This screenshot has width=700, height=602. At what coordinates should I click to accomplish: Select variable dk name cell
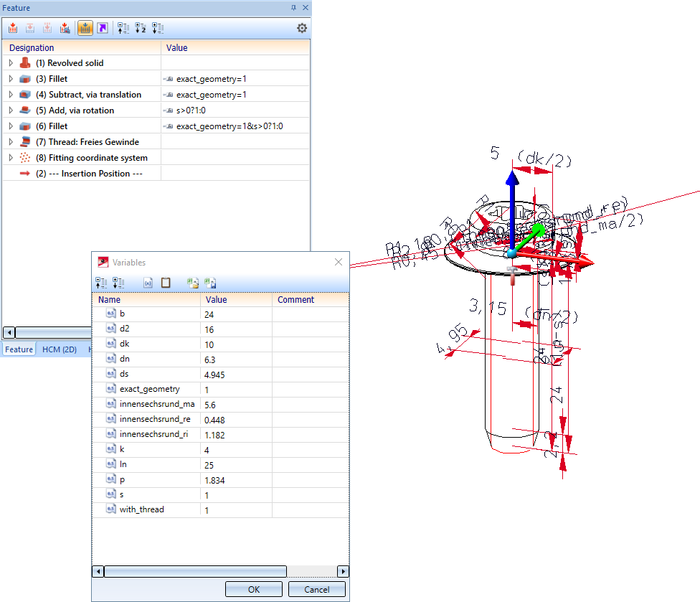point(146,344)
